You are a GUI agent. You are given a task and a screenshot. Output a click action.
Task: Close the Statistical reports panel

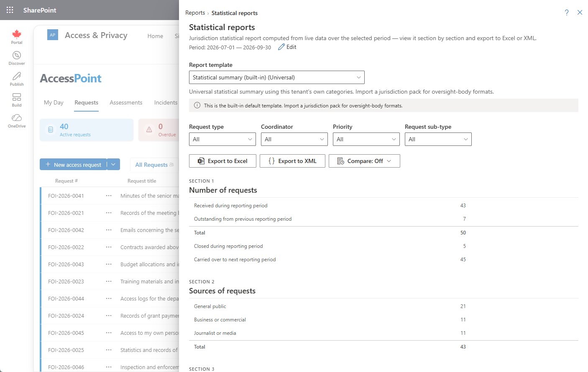[x=580, y=13]
